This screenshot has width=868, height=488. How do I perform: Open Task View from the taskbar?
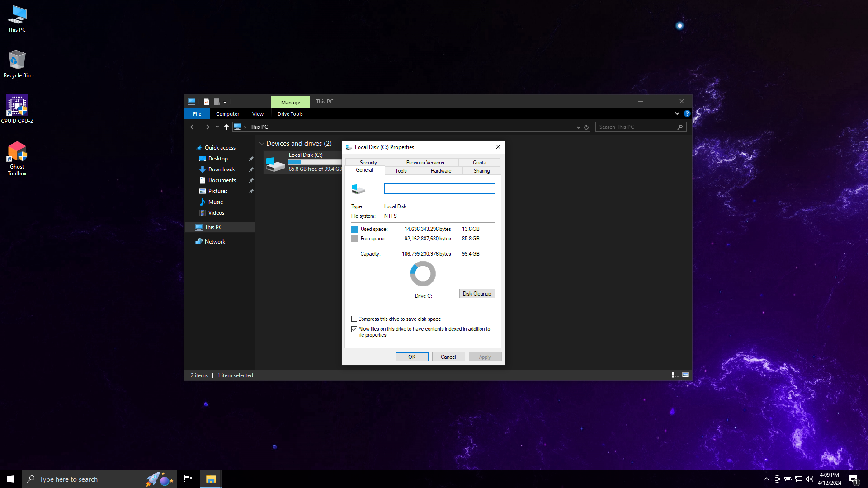coord(188,479)
